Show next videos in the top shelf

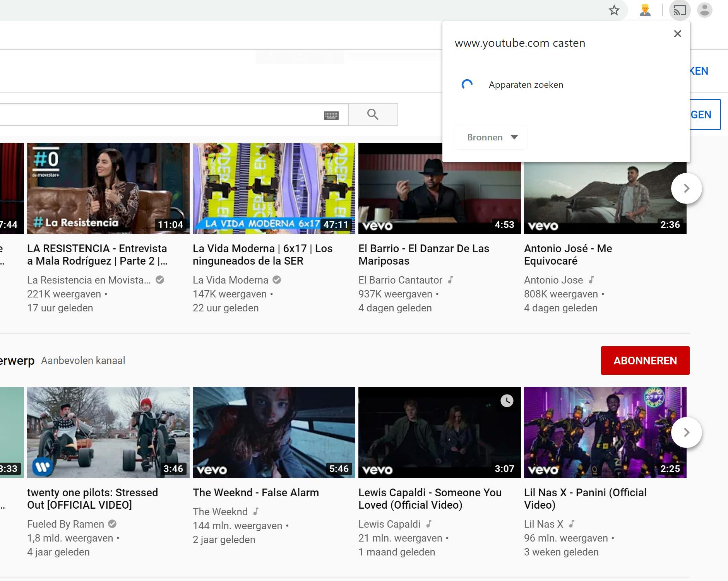[687, 188]
